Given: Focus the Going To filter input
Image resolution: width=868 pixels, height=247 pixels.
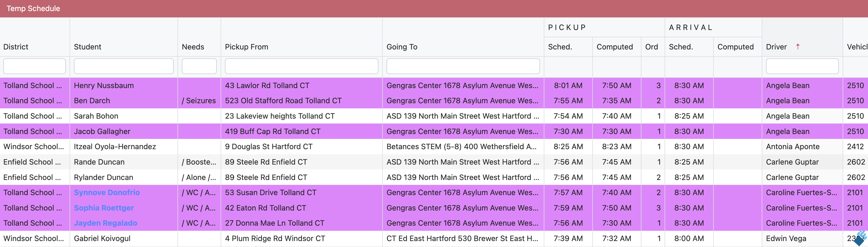Looking at the screenshot, I should click(463, 66).
